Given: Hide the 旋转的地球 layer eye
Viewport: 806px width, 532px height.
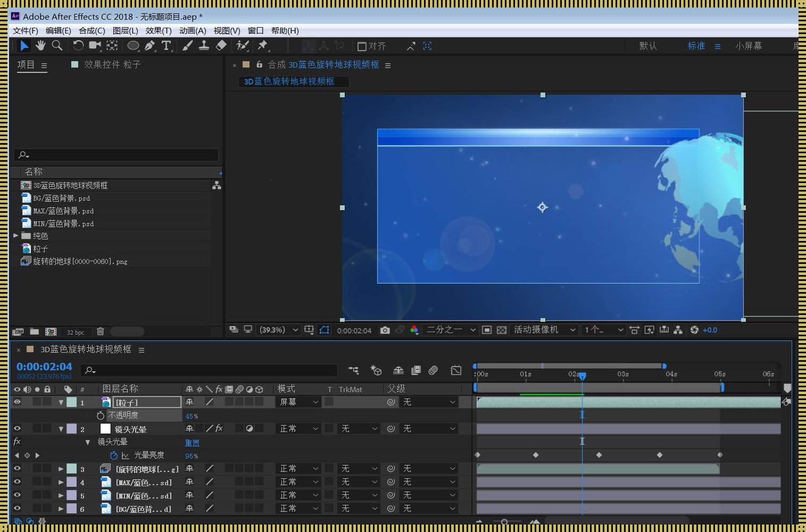Looking at the screenshot, I should [17, 469].
